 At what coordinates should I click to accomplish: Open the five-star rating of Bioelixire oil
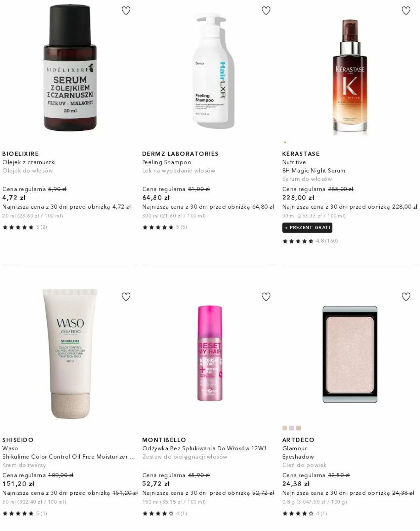pos(25,227)
